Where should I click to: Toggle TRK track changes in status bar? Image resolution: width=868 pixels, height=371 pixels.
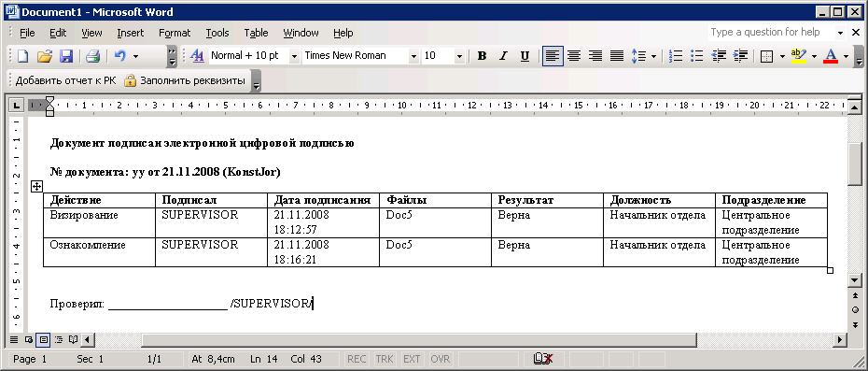coord(385,359)
